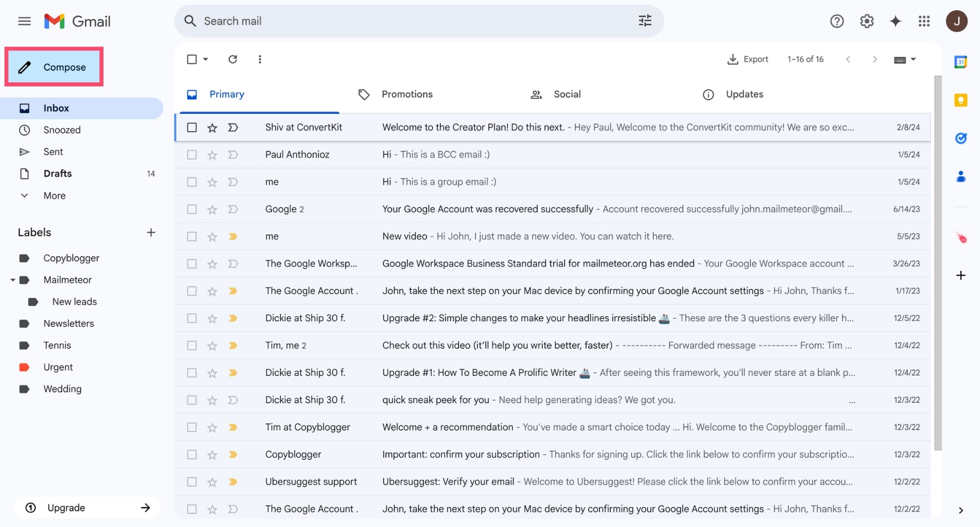This screenshot has width=980, height=527.
Task: Click the Gemini sparkle icon
Action: point(895,21)
